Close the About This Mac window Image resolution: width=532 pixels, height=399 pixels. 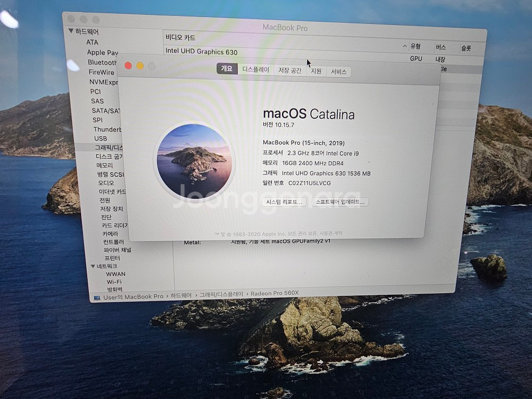128,65
